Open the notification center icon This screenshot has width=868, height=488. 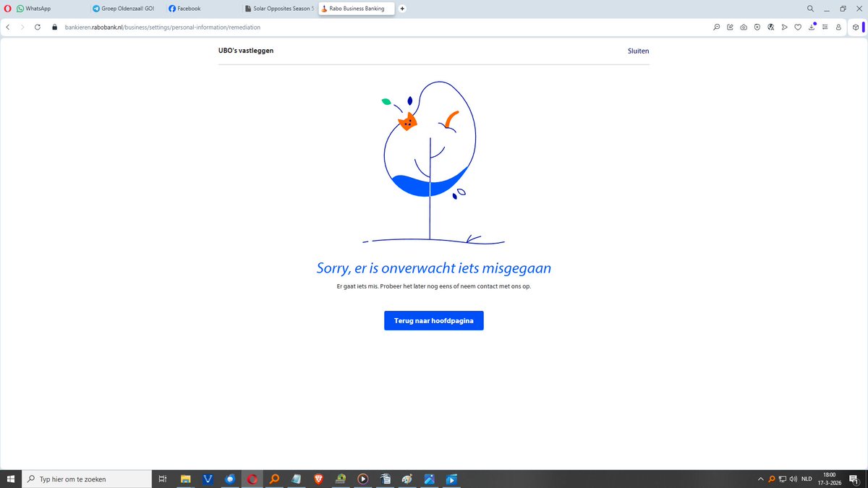[x=854, y=479]
